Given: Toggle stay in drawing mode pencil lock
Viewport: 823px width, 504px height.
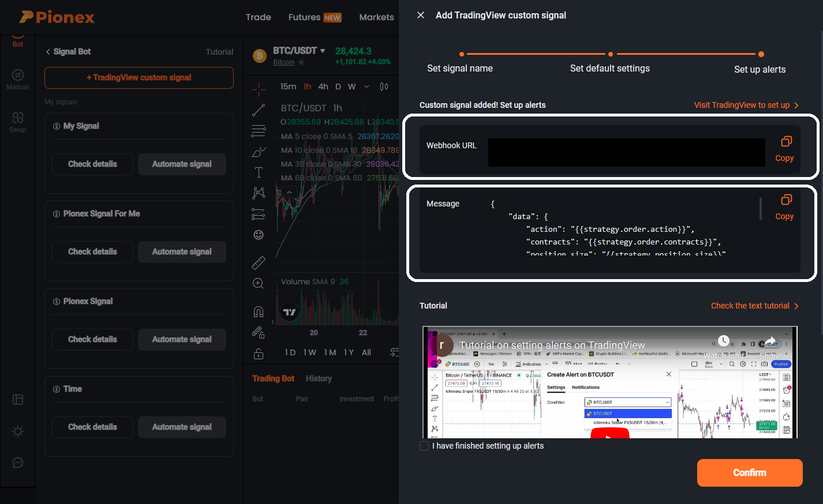Looking at the screenshot, I should (x=259, y=332).
